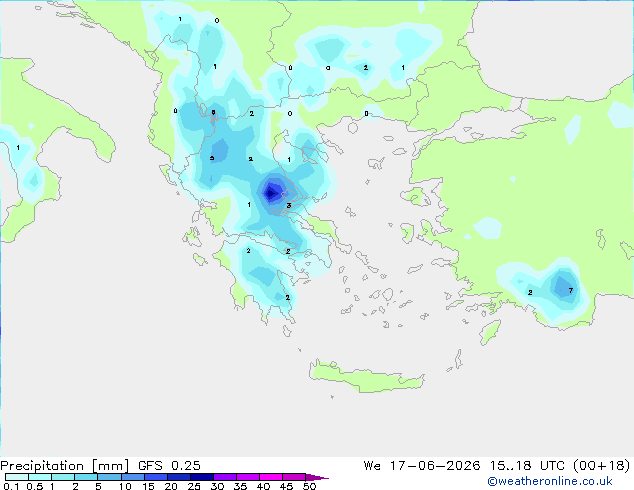Viewport: 634px width, 490px height.
Task: Click the legend value label '50'
Action: (310, 486)
